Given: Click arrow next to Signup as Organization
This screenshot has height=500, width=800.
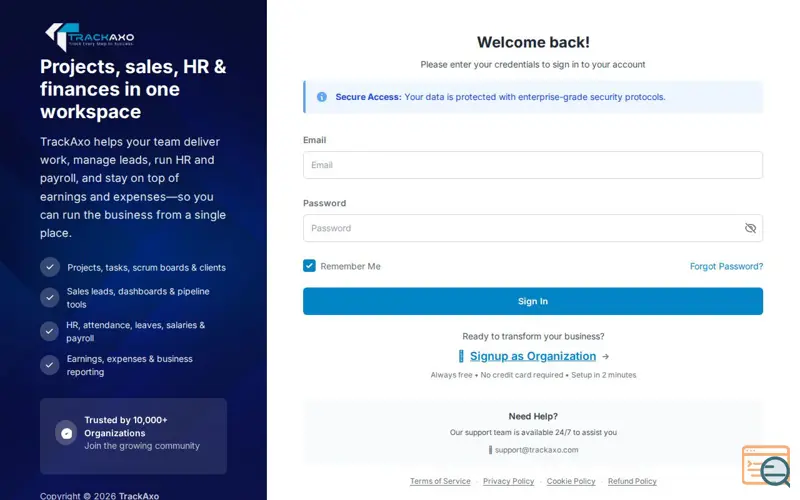Looking at the screenshot, I should pyautogui.click(x=606, y=357).
